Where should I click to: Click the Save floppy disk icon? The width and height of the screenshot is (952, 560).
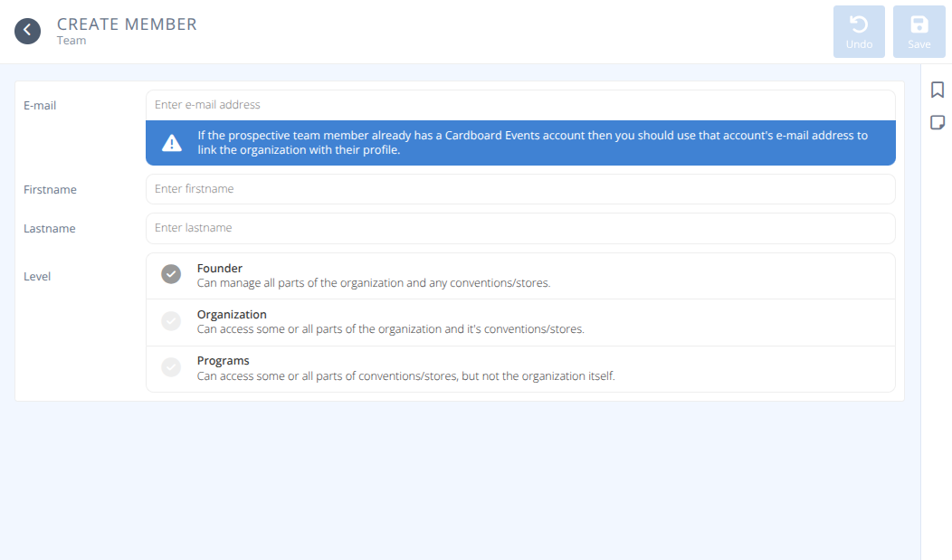(919, 25)
